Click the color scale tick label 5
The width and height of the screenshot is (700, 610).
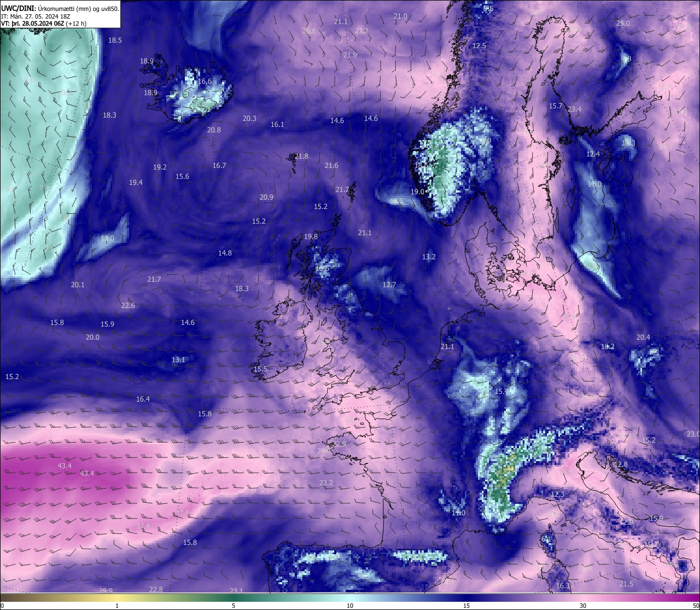tap(234, 606)
